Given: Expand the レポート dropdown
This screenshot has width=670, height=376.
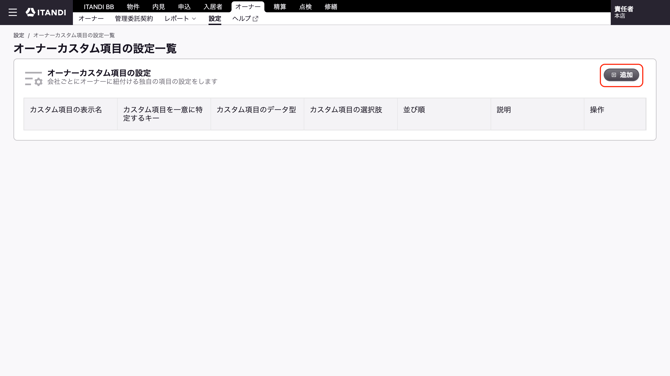Looking at the screenshot, I should (x=180, y=19).
